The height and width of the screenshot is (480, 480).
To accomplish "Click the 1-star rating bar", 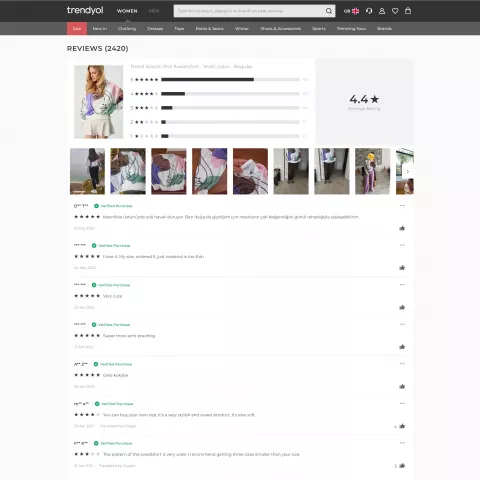I will 230,136.
